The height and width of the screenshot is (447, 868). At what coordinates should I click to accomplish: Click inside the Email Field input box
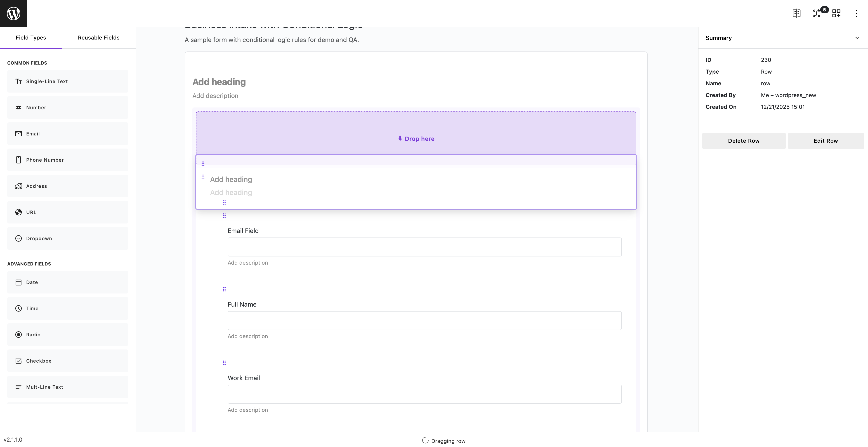tap(424, 247)
